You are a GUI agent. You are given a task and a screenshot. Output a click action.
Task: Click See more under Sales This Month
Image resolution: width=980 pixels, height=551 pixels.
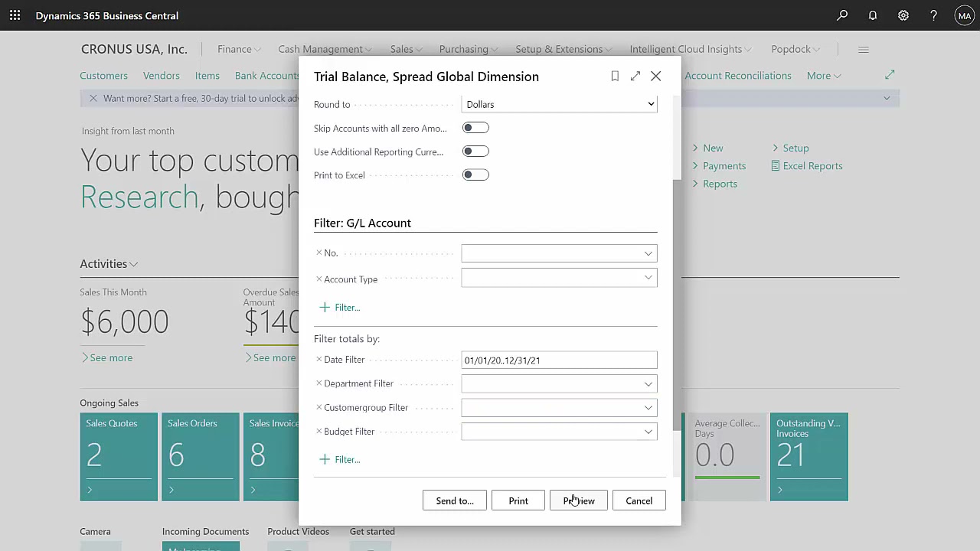pos(107,357)
